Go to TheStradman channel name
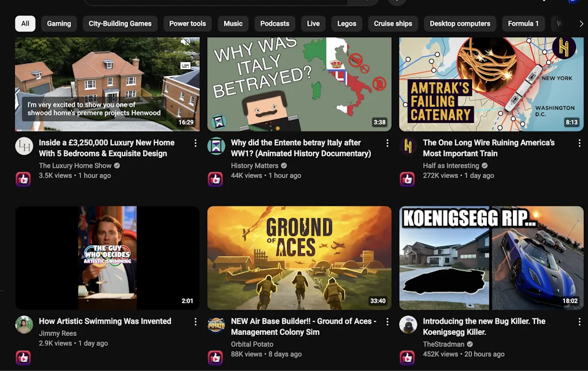 [x=444, y=344]
